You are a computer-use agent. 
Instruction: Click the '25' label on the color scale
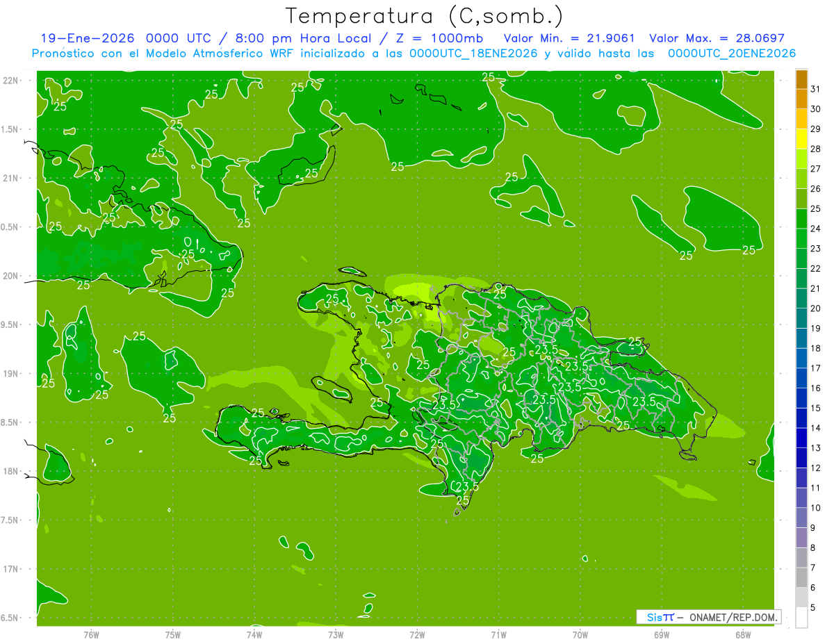[816, 208]
